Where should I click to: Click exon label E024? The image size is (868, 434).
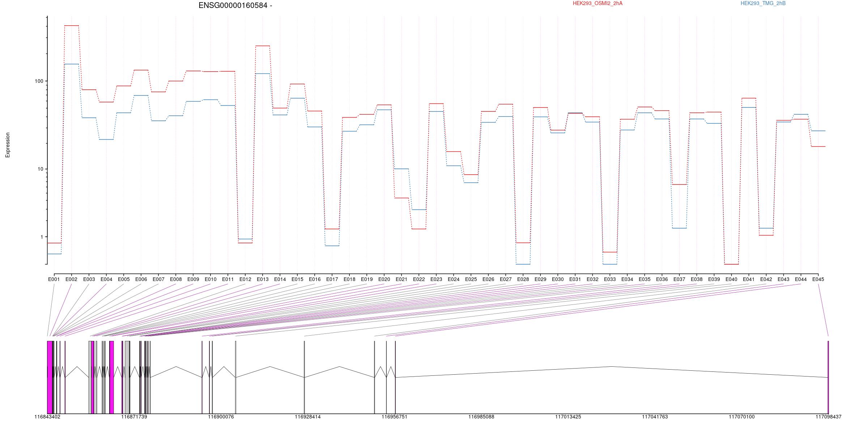pyautogui.click(x=454, y=279)
